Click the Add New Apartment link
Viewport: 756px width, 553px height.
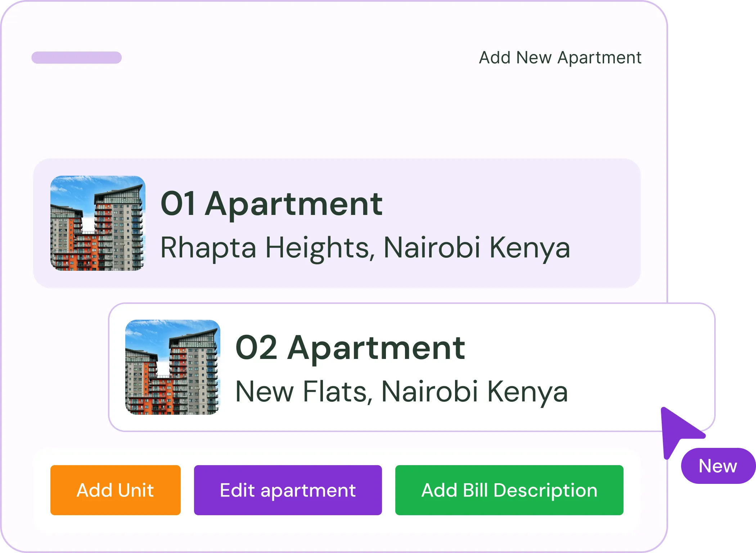click(x=560, y=58)
